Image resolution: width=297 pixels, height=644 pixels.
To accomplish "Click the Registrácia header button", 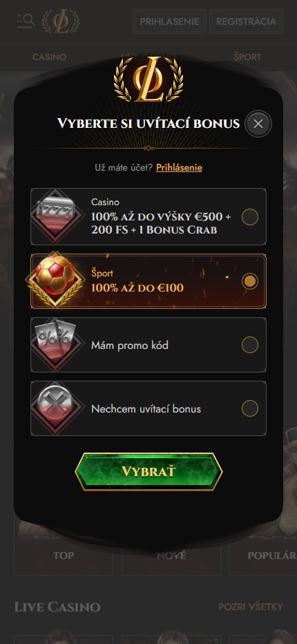I will (246, 21).
